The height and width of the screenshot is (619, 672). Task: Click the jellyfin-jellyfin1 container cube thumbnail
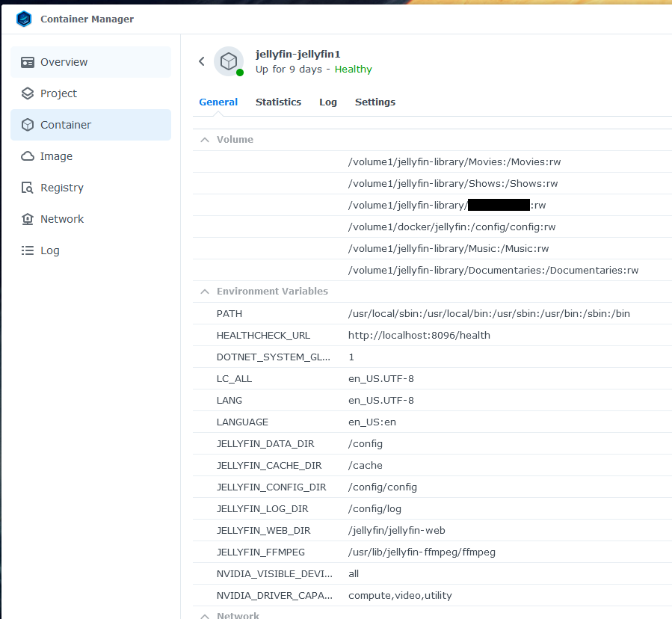[229, 61]
